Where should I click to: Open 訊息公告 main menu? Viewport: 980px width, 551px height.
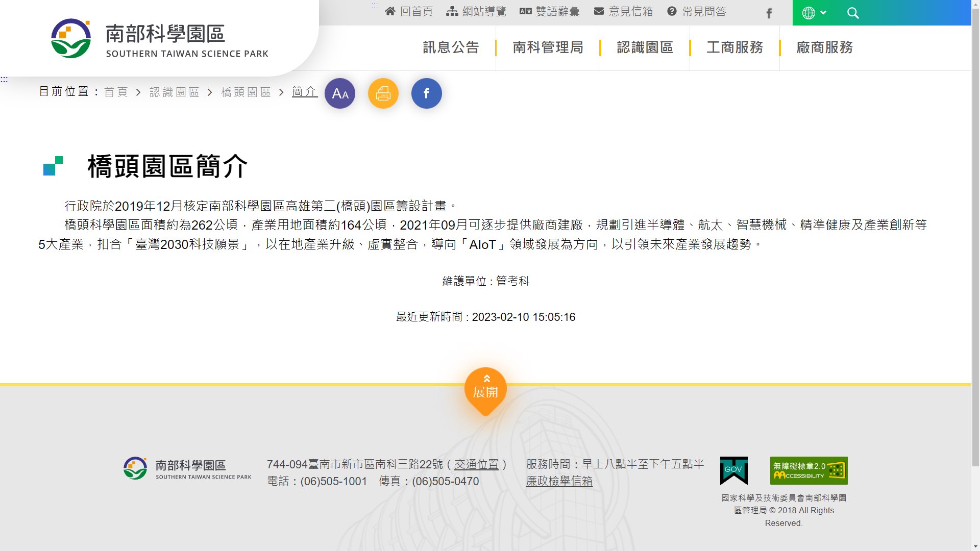click(x=451, y=47)
